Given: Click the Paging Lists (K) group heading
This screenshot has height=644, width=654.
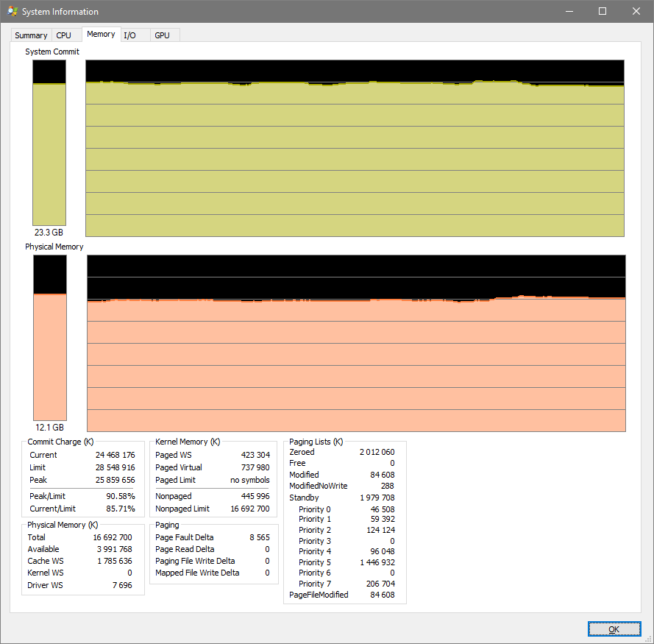Looking at the screenshot, I should [x=316, y=442].
